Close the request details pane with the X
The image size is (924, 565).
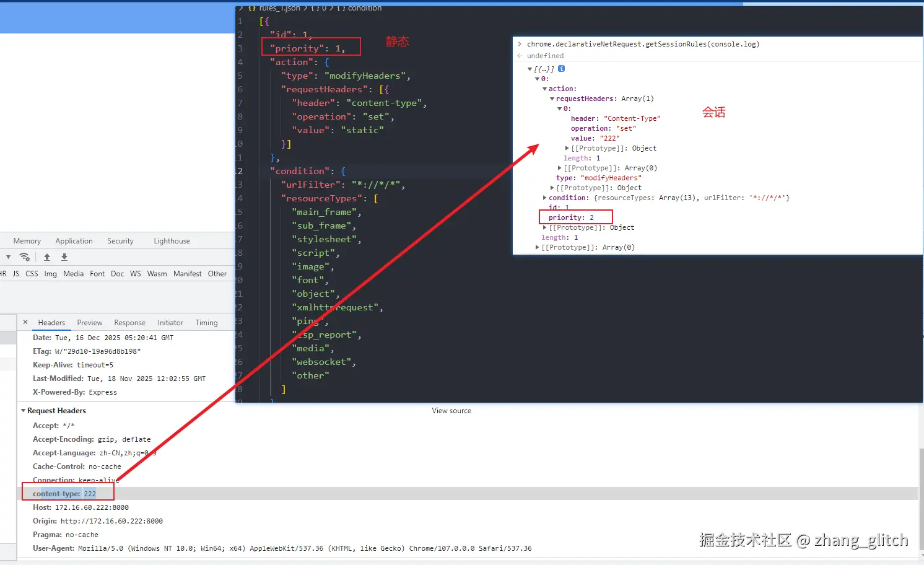point(25,322)
